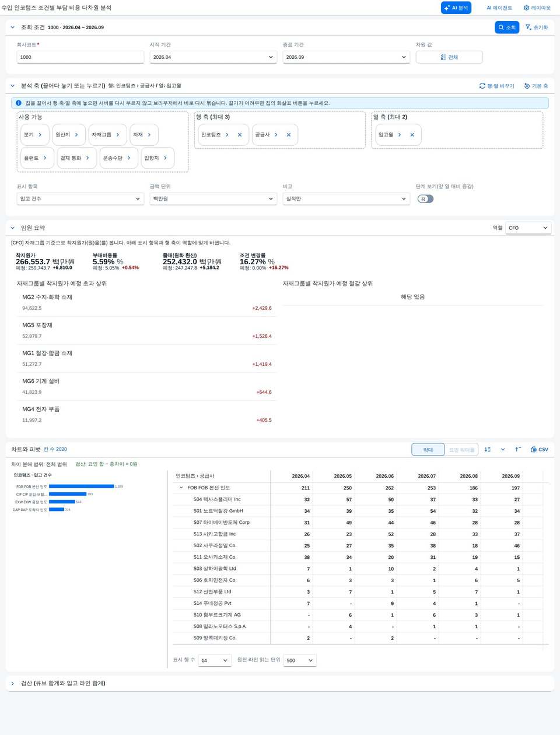
Task: Click the arrow on the 결제 통화 chip
Action: 87,158
